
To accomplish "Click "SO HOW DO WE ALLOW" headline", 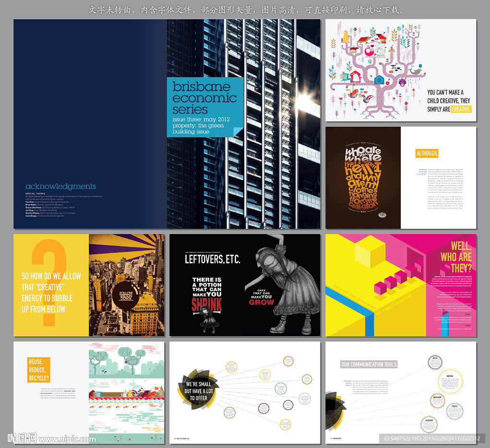I will click(x=51, y=276).
